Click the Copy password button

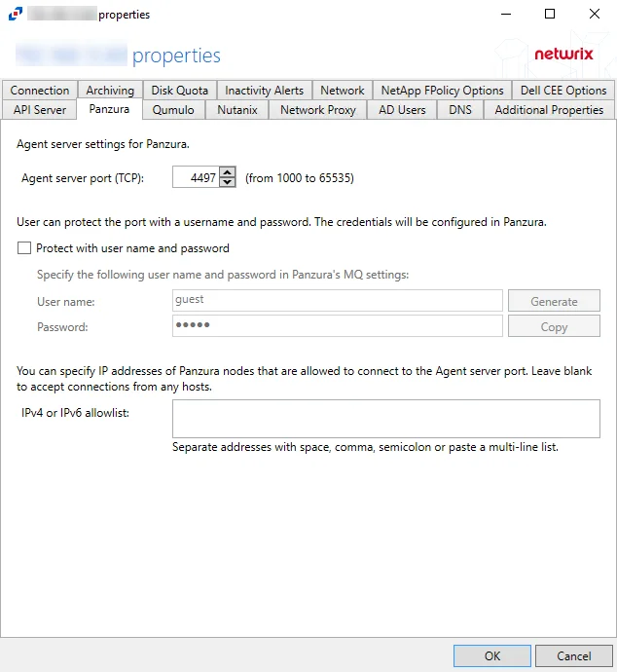(x=554, y=326)
